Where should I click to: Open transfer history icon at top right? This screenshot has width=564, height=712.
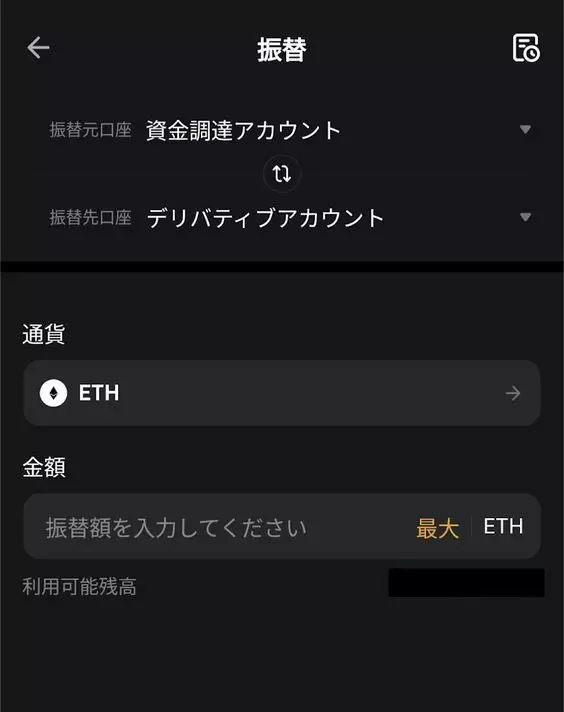tap(526, 48)
